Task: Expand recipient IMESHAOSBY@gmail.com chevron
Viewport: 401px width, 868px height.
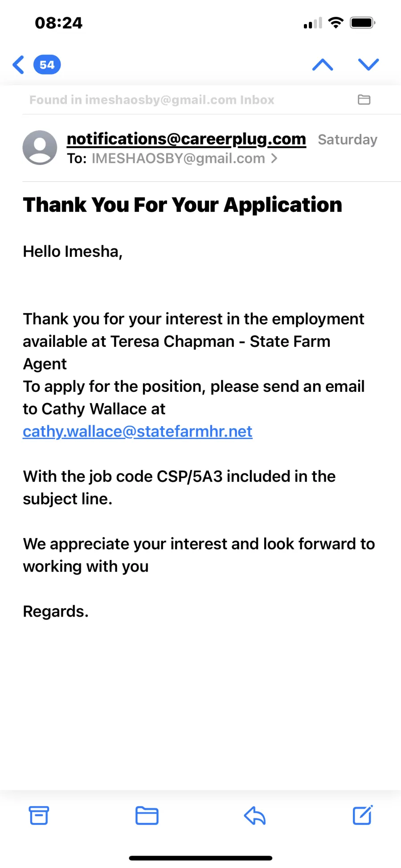Action: (x=274, y=158)
